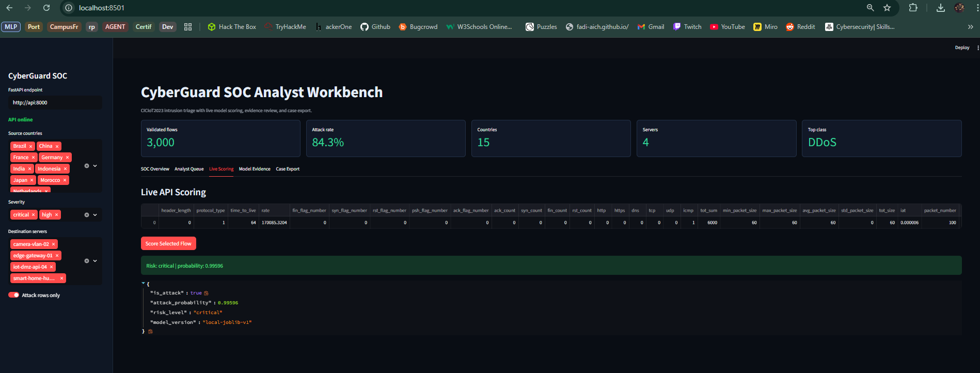Remove the critical severity tag

[33, 215]
